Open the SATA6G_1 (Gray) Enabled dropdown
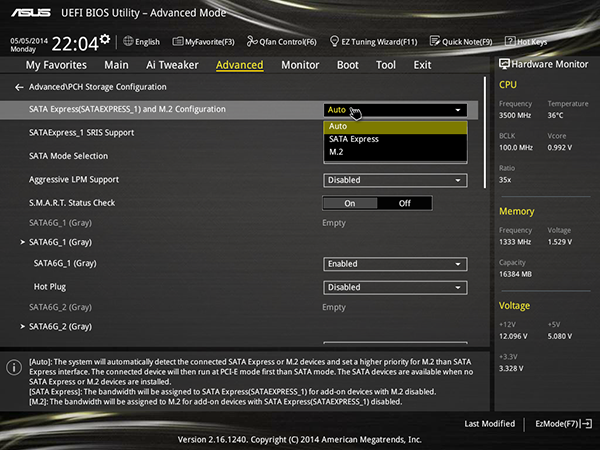 pyautogui.click(x=395, y=264)
